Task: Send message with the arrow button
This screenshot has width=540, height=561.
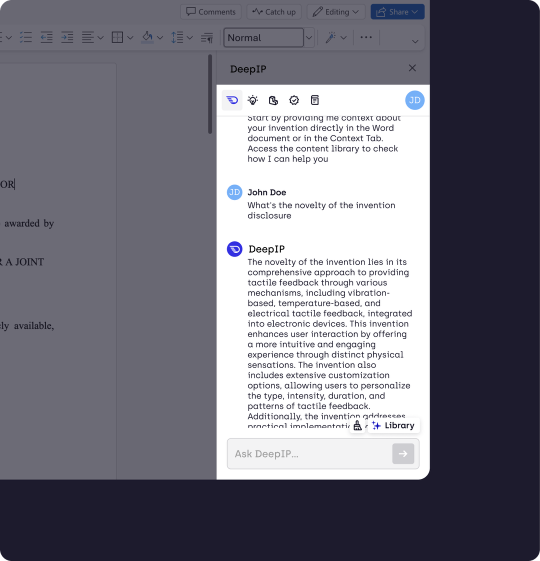Action: 403,454
